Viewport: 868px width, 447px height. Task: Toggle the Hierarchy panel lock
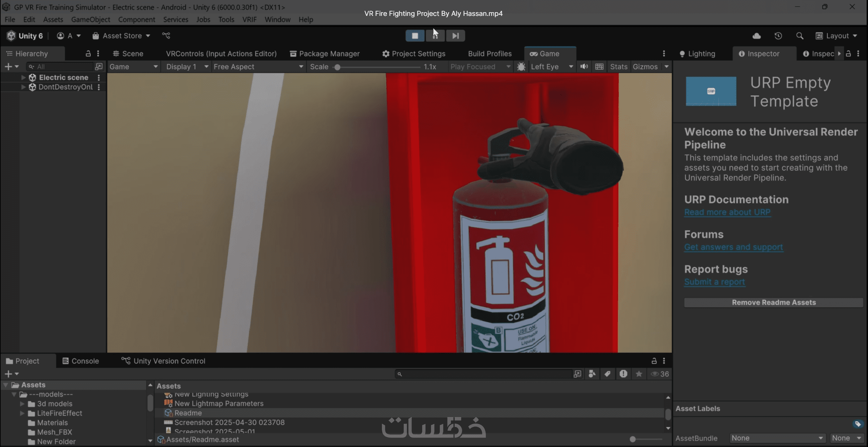[x=88, y=54]
